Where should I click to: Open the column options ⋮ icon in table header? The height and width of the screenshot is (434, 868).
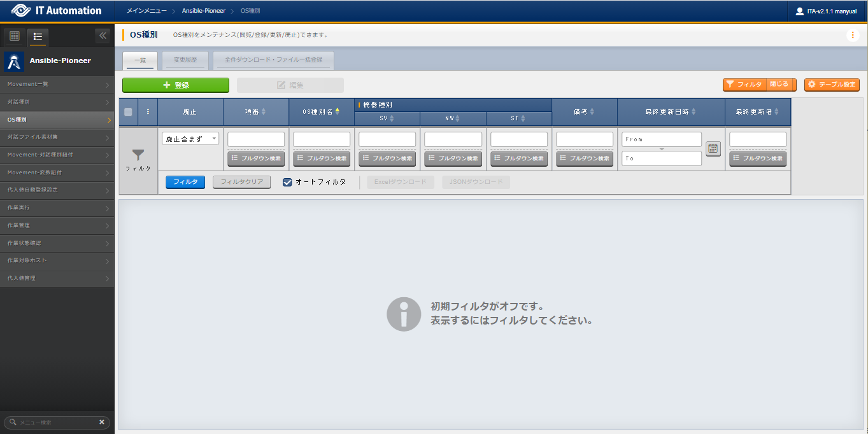click(x=148, y=112)
